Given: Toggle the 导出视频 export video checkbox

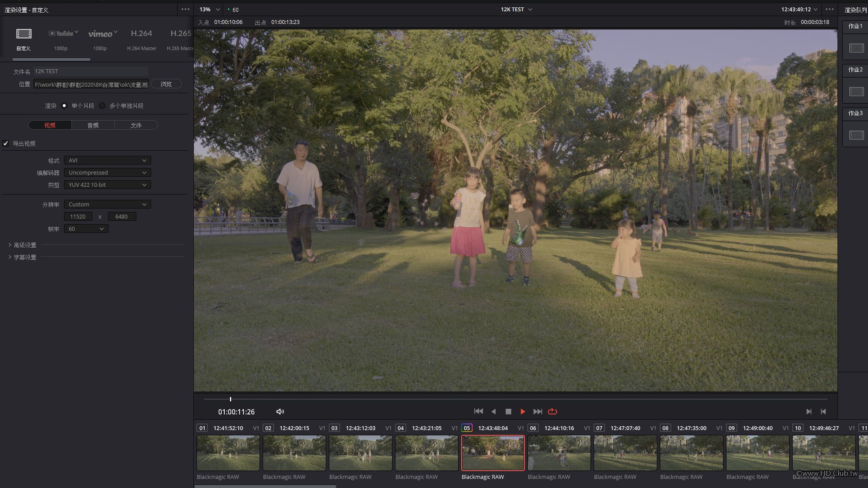Looking at the screenshot, I should 6,143.
